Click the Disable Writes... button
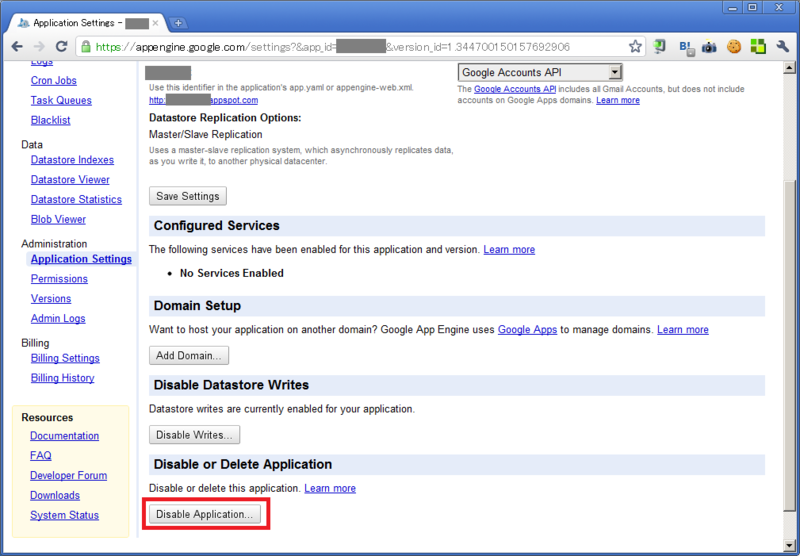 coord(194,435)
